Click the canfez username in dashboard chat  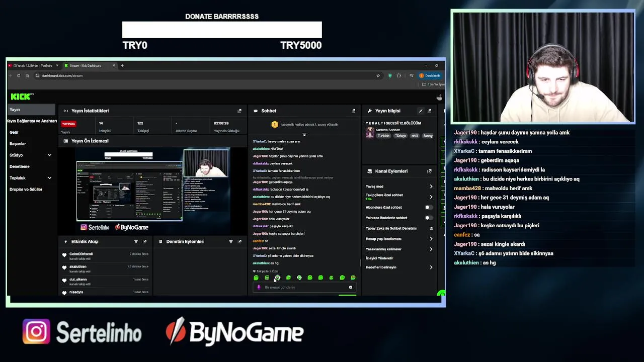(x=258, y=241)
